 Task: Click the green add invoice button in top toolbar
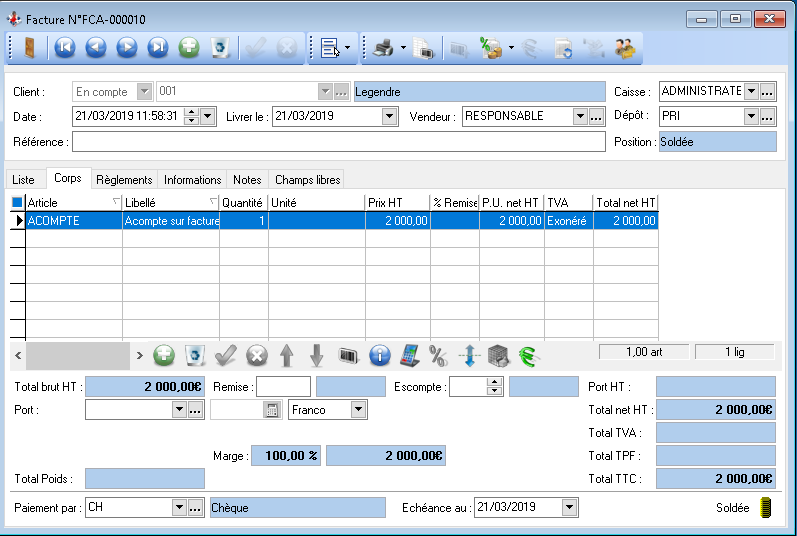pyautogui.click(x=188, y=47)
